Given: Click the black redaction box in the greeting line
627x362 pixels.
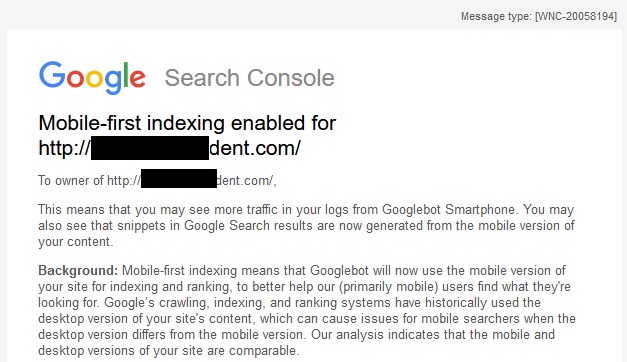Looking at the screenshot, I should (179, 179).
